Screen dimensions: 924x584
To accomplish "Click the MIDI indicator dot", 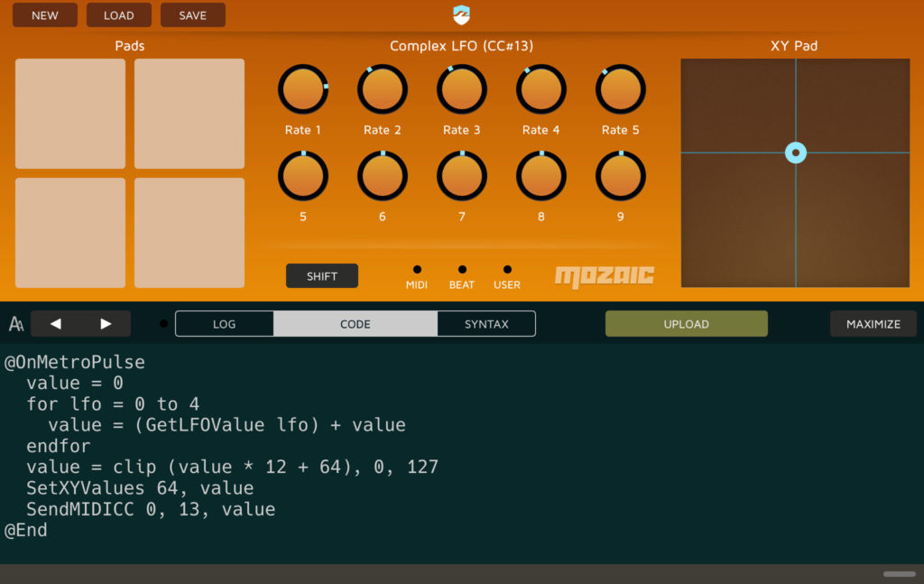I will point(417,269).
